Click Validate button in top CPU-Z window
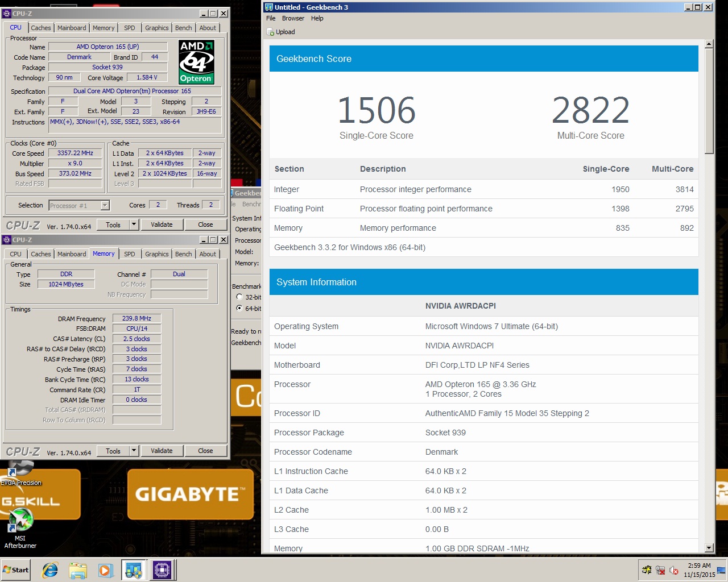This screenshot has width=728, height=582. pyautogui.click(x=162, y=225)
